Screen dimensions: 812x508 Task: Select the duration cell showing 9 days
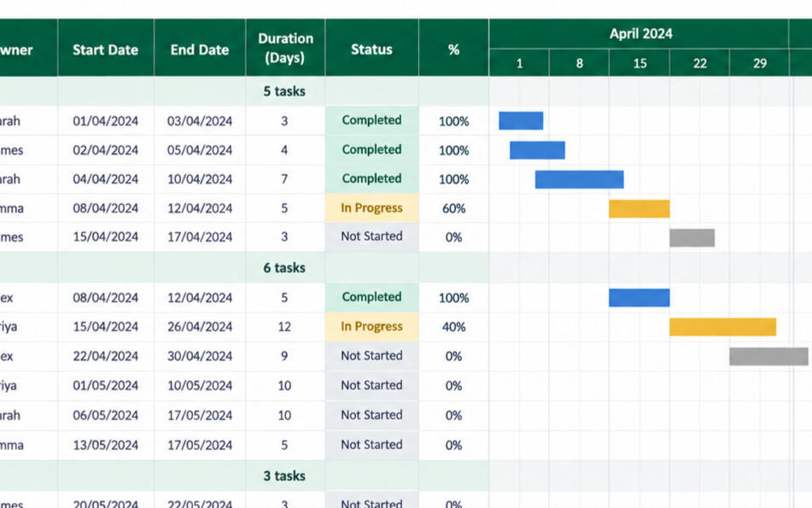285,356
